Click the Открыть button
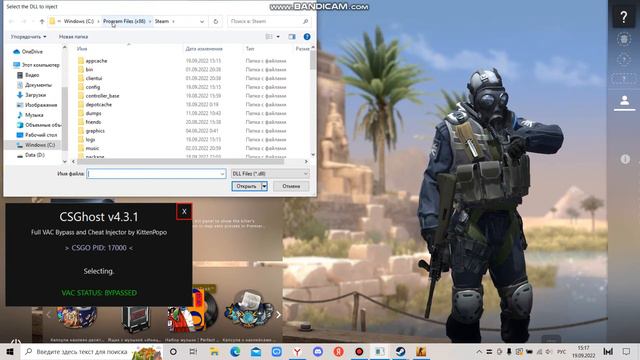This screenshot has width=640, height=360. point(247,186)
